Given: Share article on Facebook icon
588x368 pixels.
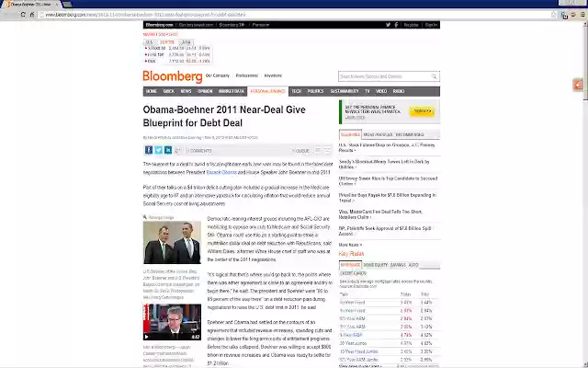Looking at the screenshot, I should (149, 150).
